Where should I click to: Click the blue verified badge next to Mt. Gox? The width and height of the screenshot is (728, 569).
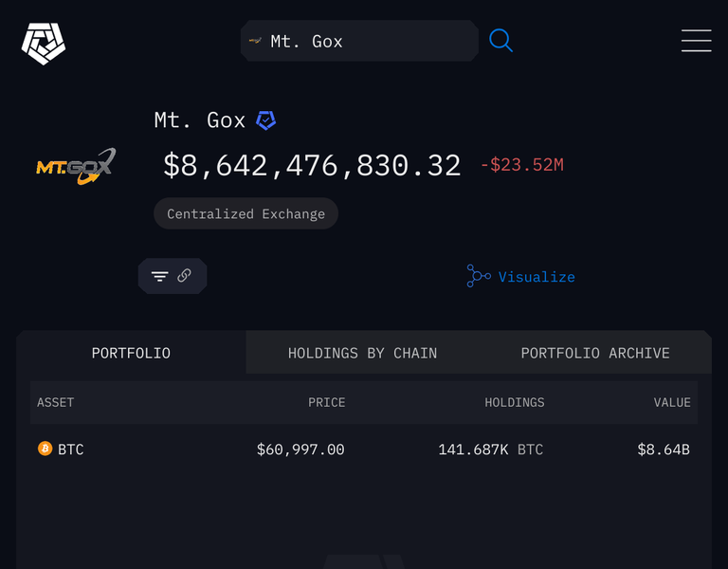pyautogui.click(x=266, y=120)
